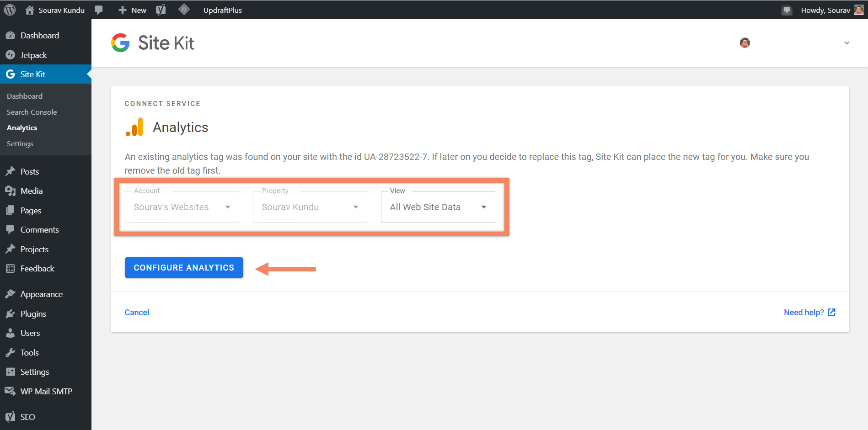Click the Site Kit Google logo in header
The width and height of the screenshot is (868, 430).
coord(120,42)
